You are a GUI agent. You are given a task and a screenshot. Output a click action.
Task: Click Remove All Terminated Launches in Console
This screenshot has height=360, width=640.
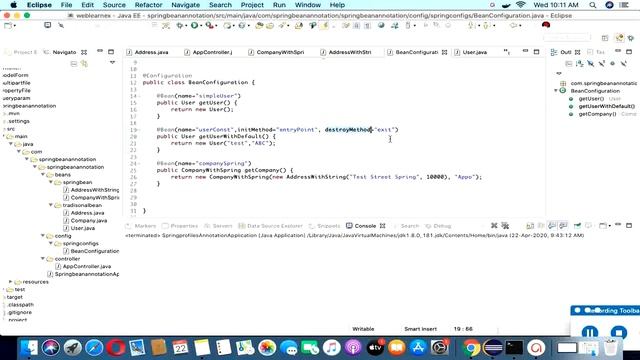(x=505, y=226)
